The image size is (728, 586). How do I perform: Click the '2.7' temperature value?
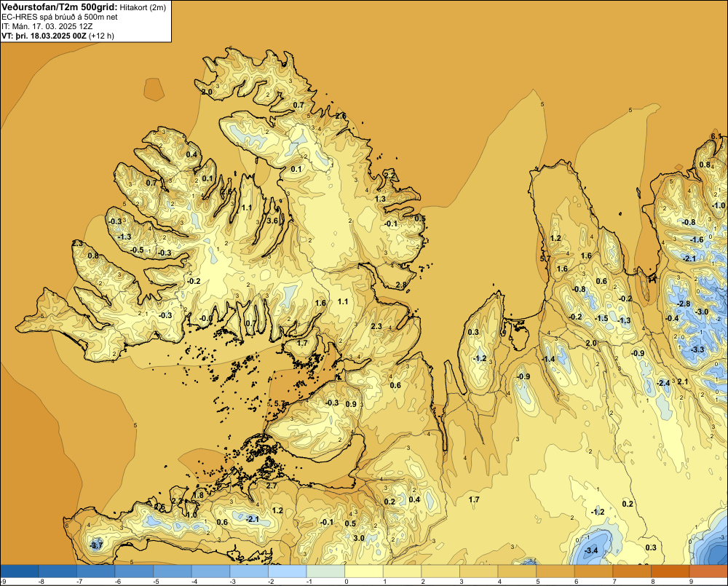click(x=272, y=486)
